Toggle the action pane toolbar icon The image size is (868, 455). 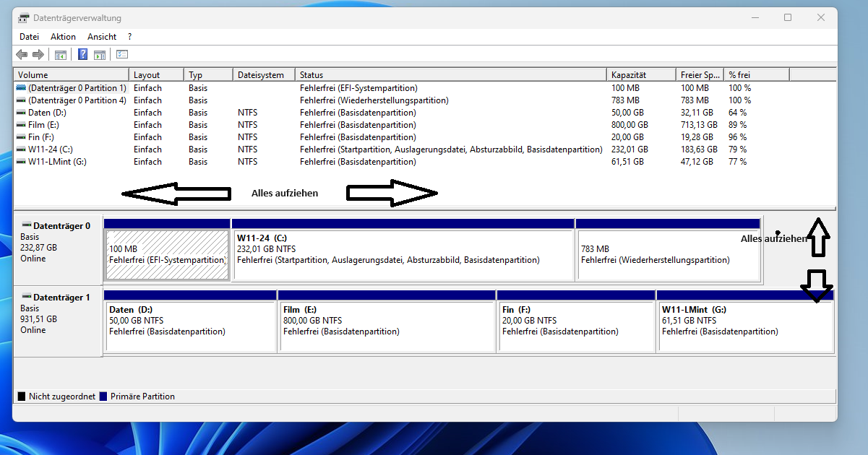point(100,54)
